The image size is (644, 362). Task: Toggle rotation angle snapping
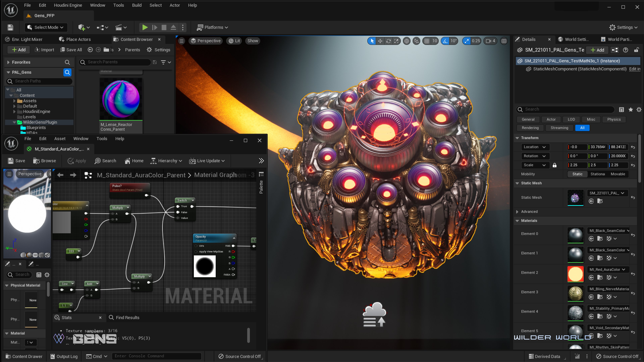click(x=445, y=41)
